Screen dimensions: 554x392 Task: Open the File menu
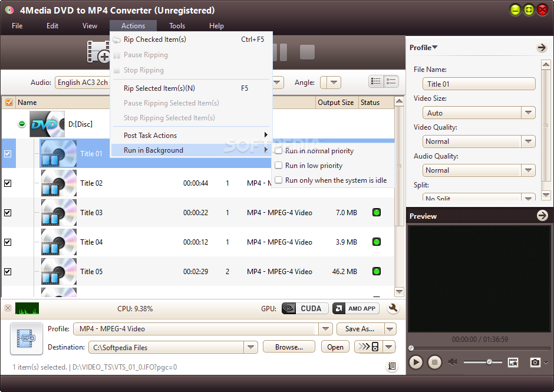click(17, 26)
